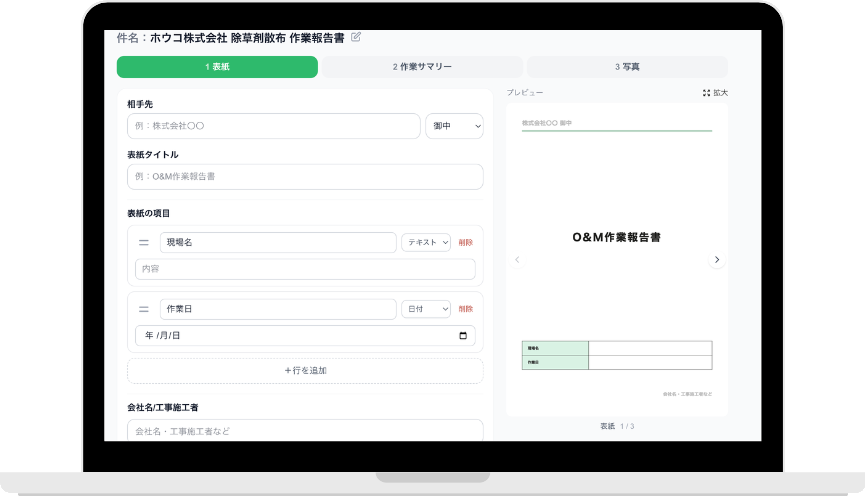Expand the preview with 拡大

[x=715, y=93]
